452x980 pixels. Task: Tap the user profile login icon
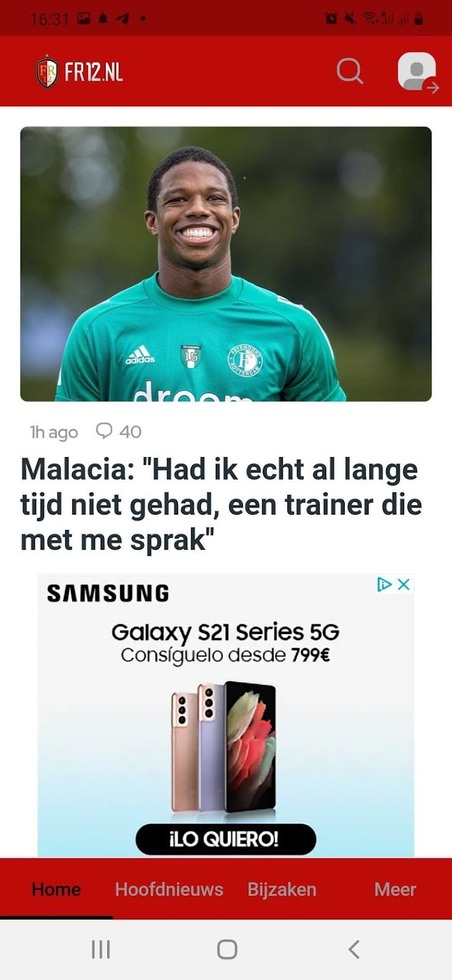click(418, 72)
